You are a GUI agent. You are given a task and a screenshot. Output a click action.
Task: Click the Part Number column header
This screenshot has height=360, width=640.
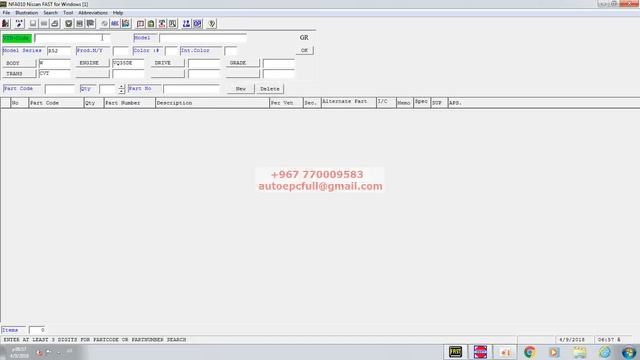[x=130, y=103]
